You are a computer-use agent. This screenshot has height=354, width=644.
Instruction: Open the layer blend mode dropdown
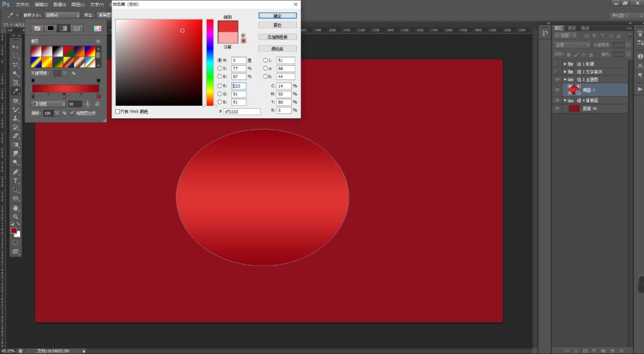pos(572,45)
